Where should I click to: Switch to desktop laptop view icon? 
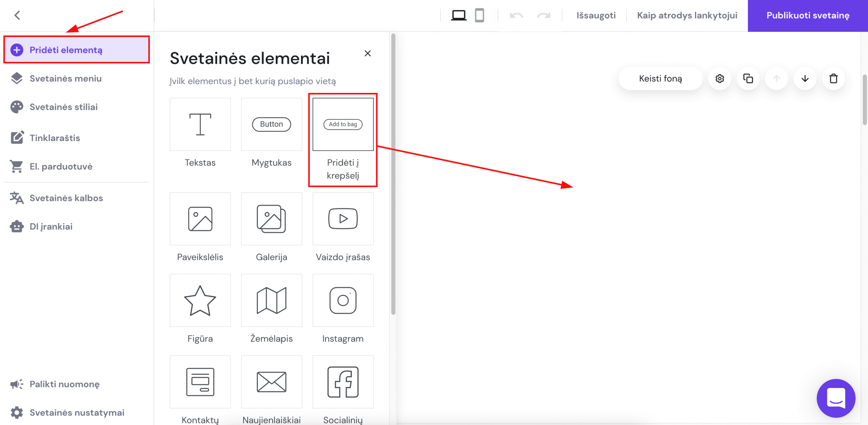[458, 15]
